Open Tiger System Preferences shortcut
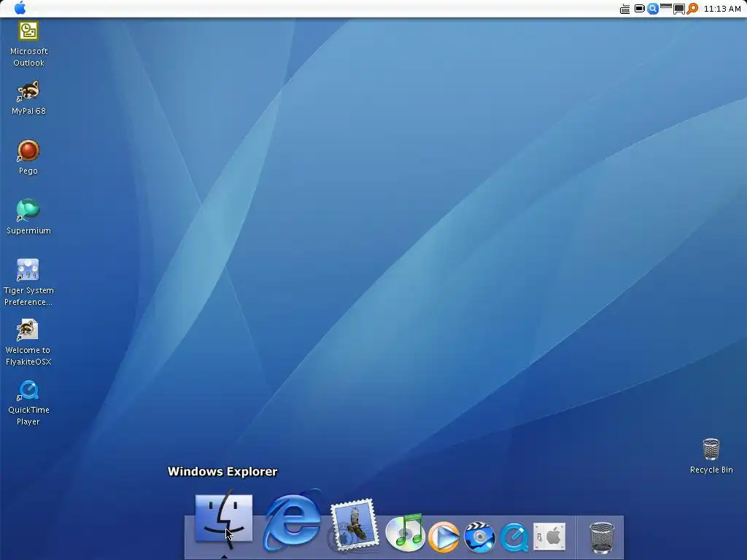This screenshot has width=747, height=560. (x=28, y=283)
